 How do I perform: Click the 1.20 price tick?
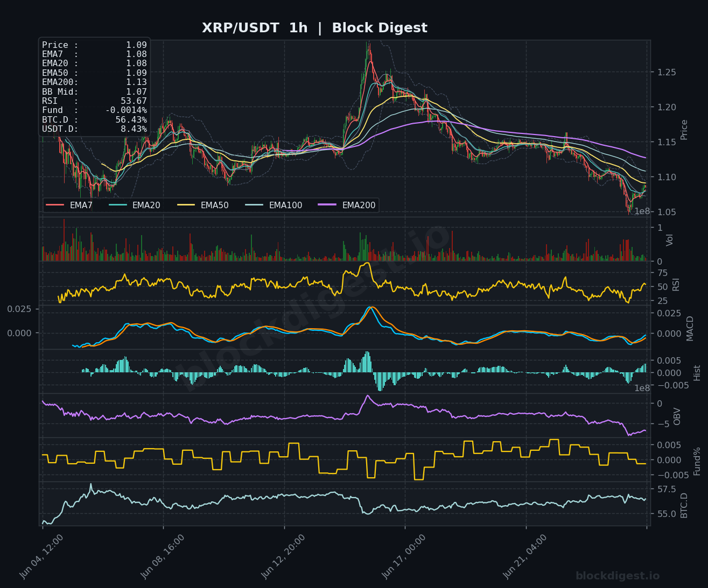coord(667,107)
